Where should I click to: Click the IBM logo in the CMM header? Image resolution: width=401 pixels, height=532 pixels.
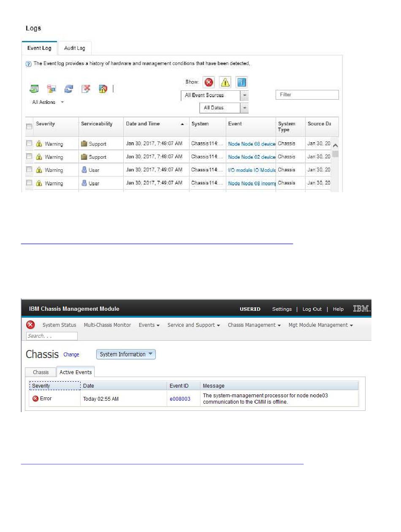(361, 309)
